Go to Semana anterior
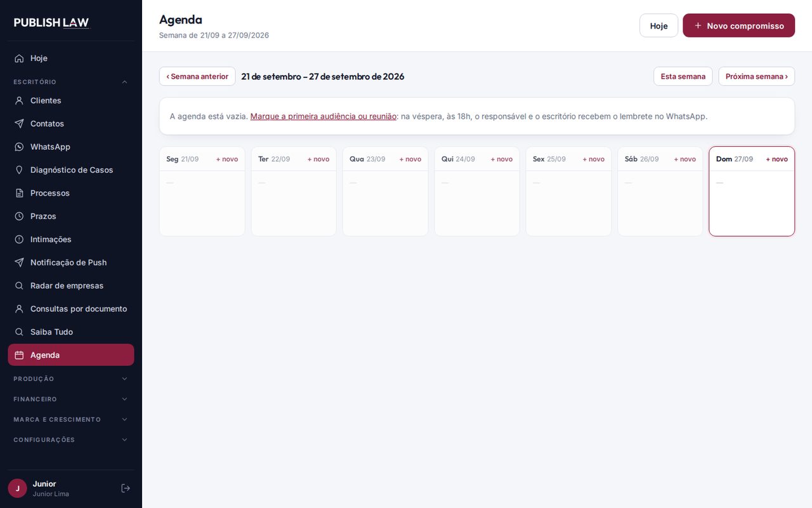Screen dimensions: 812x508 pos(197,76)
